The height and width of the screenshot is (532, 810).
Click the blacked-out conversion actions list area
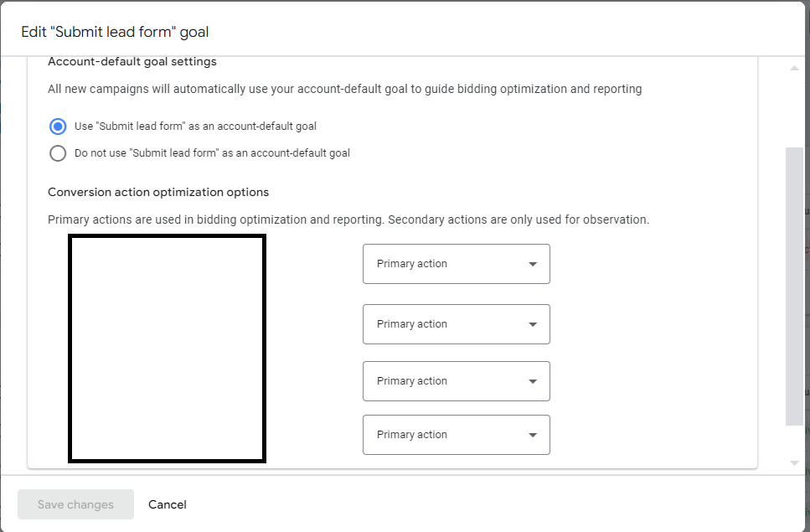(x=168, y=349)
